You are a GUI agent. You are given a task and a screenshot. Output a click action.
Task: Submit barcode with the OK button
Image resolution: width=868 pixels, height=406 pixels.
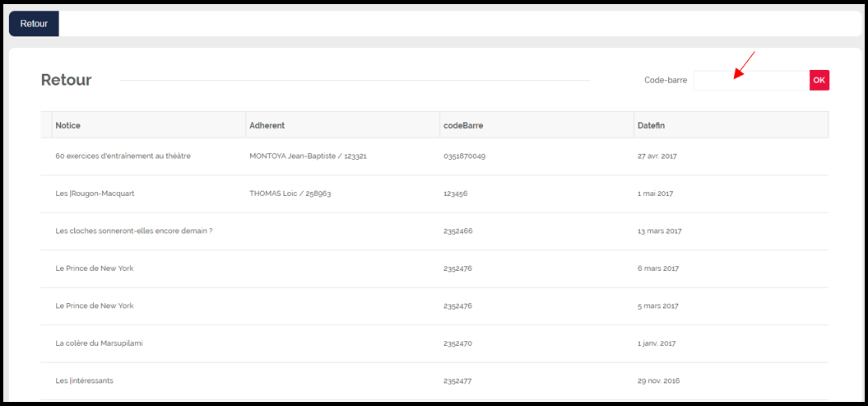pos(819,81)
